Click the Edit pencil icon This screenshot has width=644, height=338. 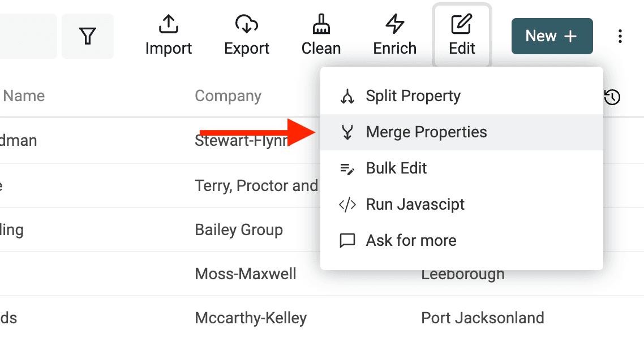(x=462, y=24)
